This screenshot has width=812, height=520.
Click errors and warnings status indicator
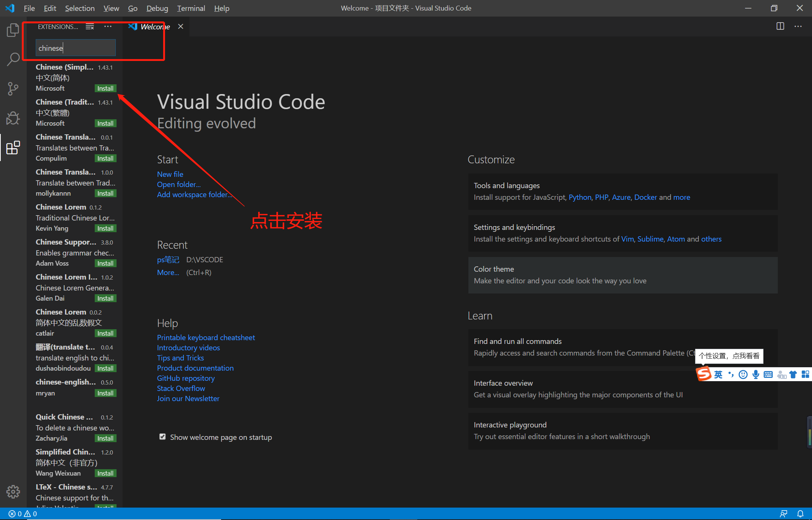23,514
